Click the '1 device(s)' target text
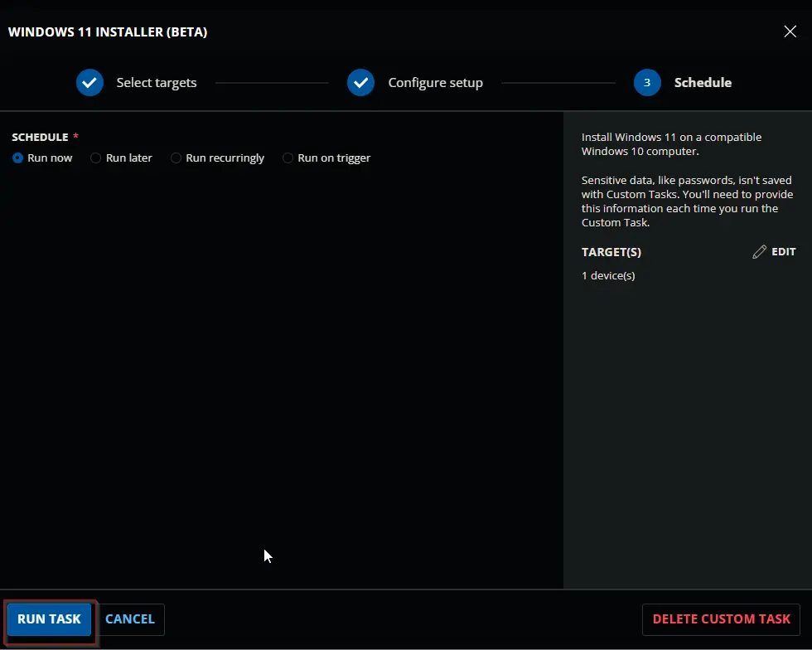This screenshot has height=650, width=812. tap(608, 276)
